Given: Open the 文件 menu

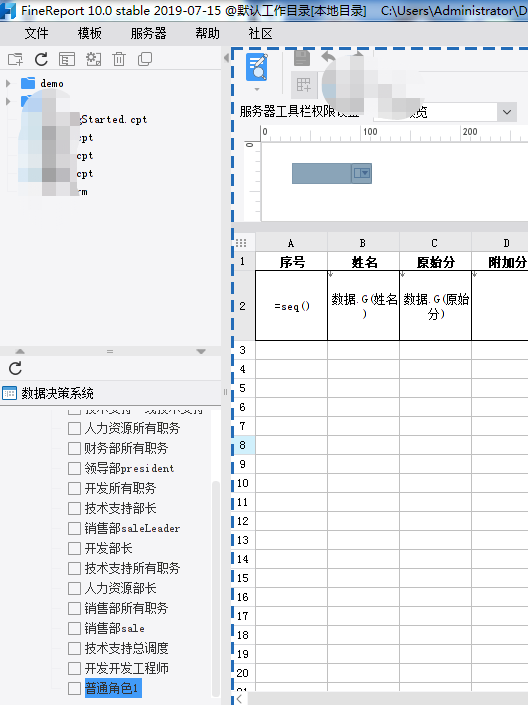Looking at the screenshot, I should click(x=36, y=33).
